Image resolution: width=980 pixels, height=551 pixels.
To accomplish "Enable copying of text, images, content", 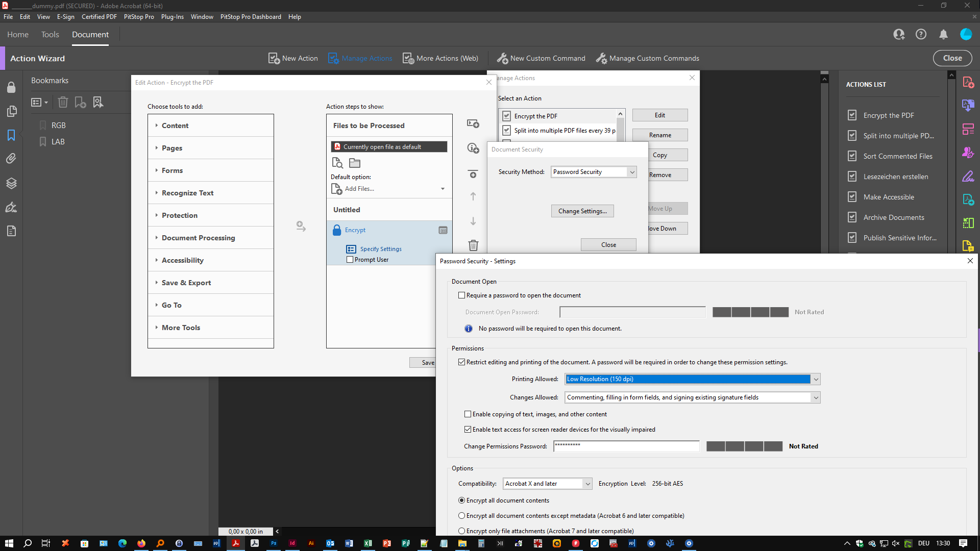I will [468, 414].
